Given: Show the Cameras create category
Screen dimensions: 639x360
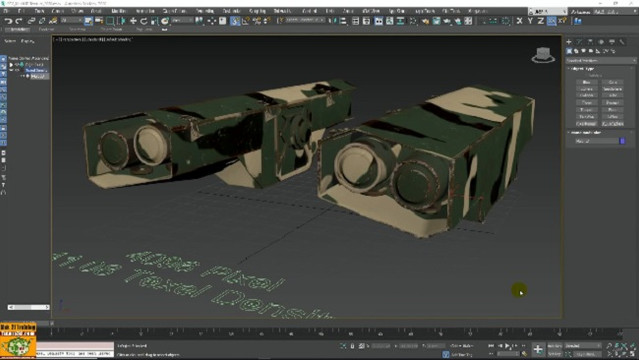Looking at the screenshot, I should tap(591, 51).
